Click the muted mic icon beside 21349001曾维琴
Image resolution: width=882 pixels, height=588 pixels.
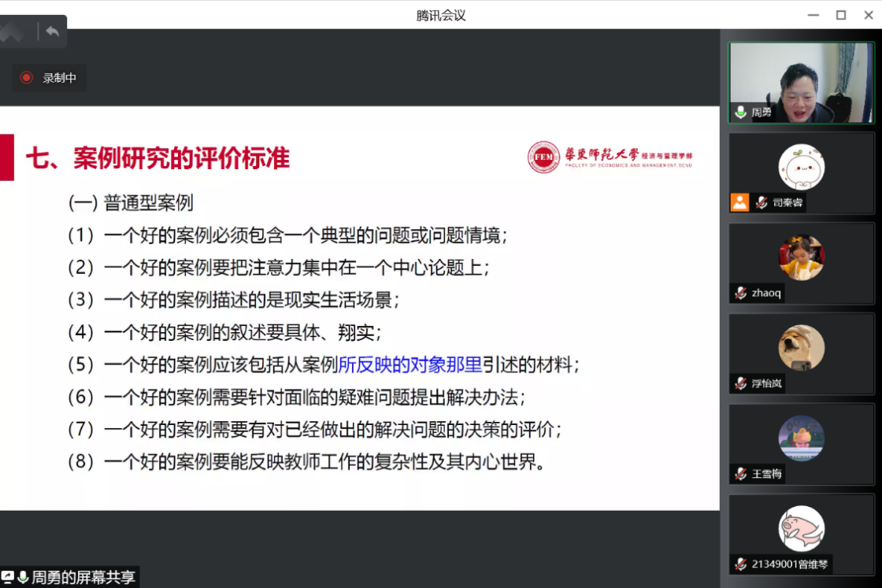[740, 564]
